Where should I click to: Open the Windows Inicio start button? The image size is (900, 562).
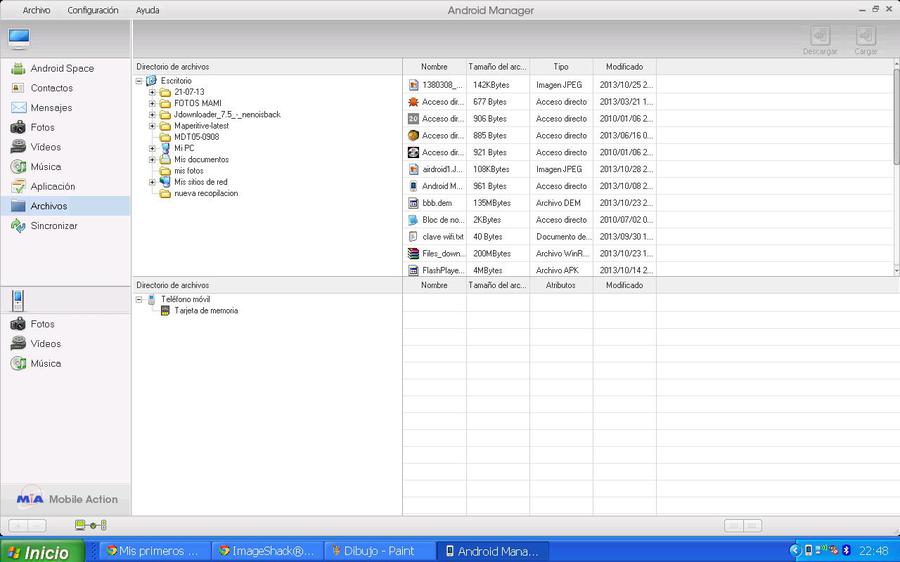click(42, 551)
